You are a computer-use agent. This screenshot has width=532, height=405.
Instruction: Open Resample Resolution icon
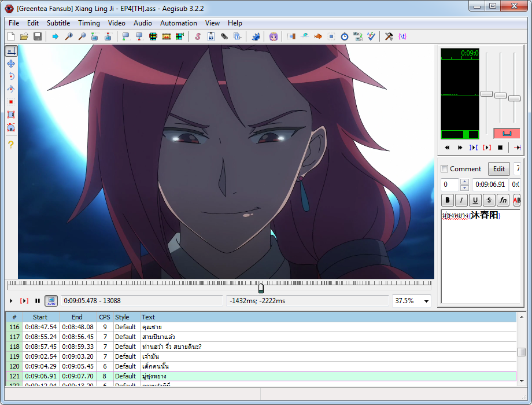pyautogui.click(x=331, y=36)
